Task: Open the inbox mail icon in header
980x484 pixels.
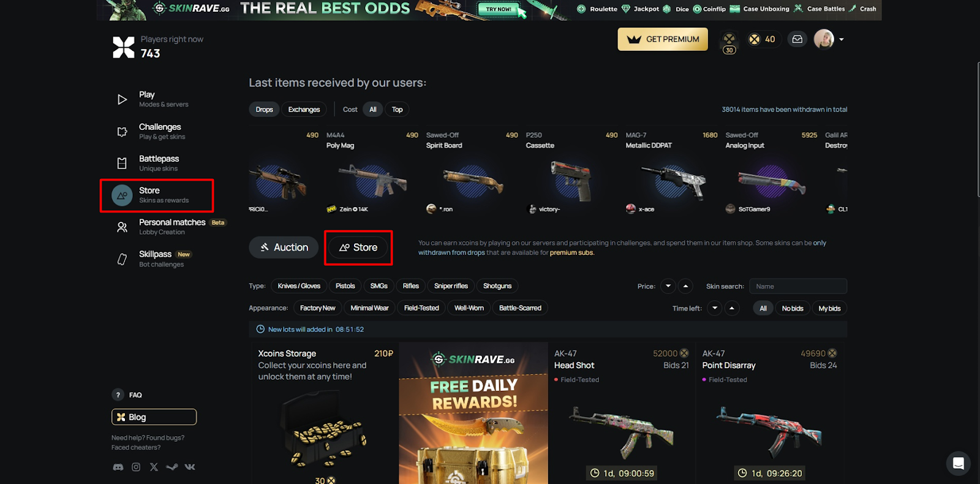Action: (x=797, y=39)
